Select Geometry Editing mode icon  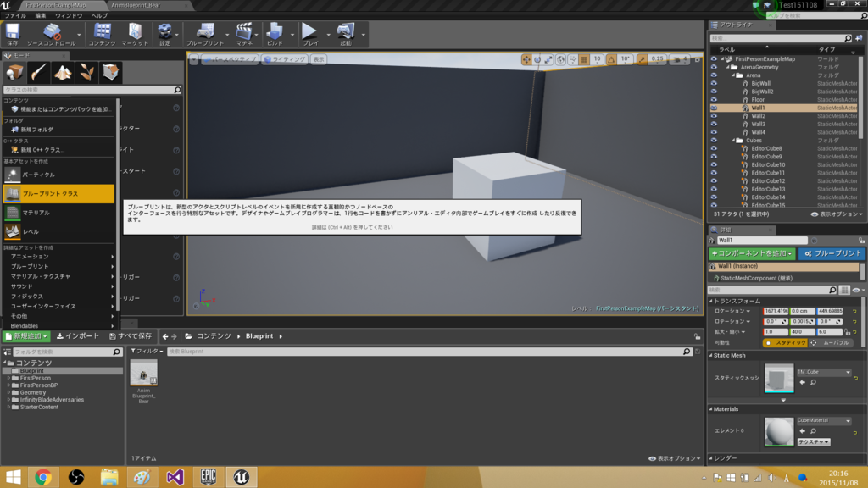click(110, 73)
